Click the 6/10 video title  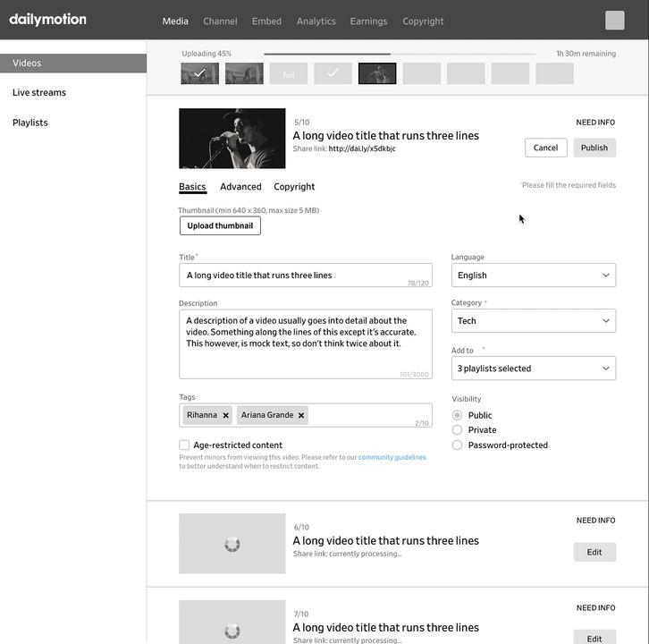(x=386, y=541)
